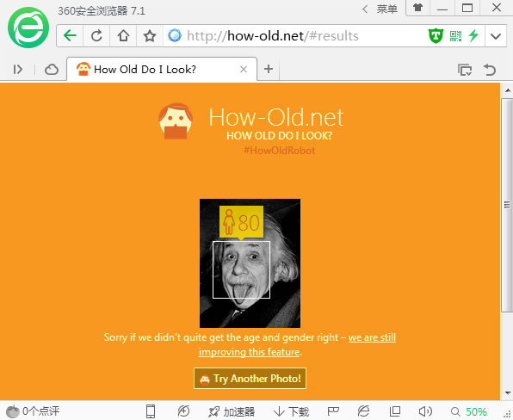Image resolution: width=513 pixels, height=420 pixels.
Task: Restore closed tab with undo arrow
Action: click(490, 70)
